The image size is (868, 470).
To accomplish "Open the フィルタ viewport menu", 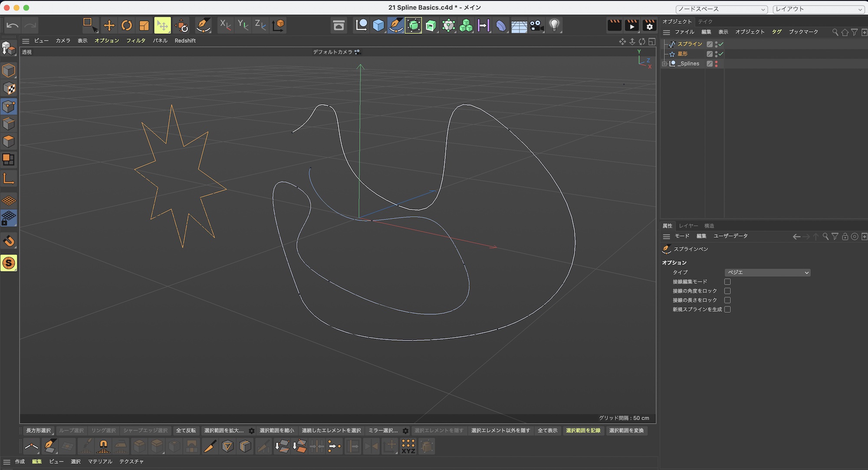I will click(x=135, y=40).
